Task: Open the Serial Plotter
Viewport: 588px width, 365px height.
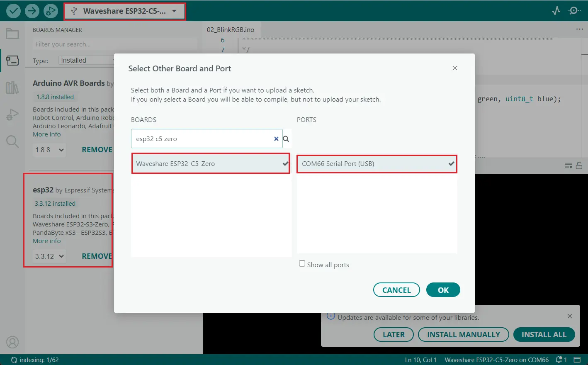Action: click(556, 11)
